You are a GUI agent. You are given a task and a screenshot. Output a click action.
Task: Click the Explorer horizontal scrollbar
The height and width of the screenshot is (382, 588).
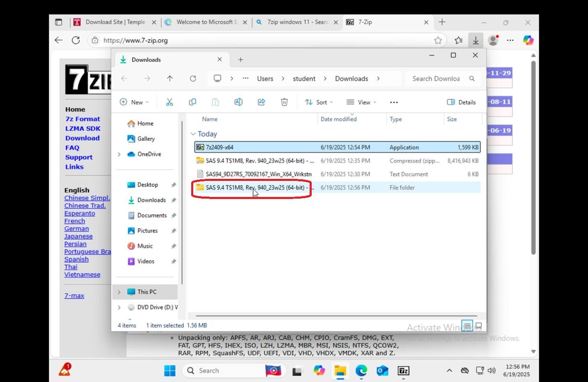pyautogui.click(x=336, y=316)
